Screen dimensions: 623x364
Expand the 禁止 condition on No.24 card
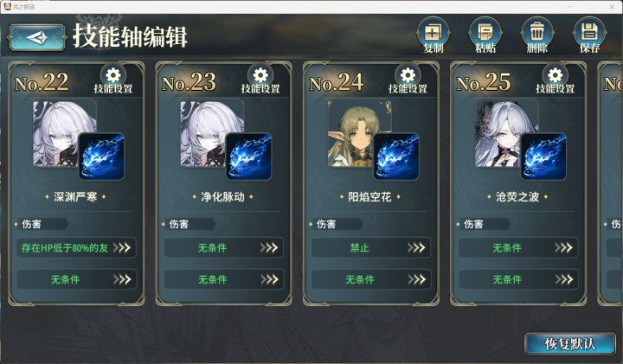click(371, 248)
